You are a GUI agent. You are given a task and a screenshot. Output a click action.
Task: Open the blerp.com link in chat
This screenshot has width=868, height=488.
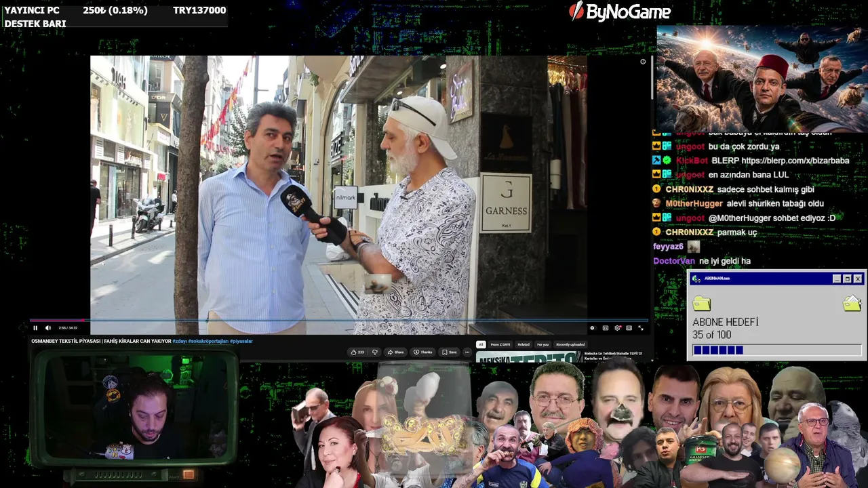(x=795, y=161)
